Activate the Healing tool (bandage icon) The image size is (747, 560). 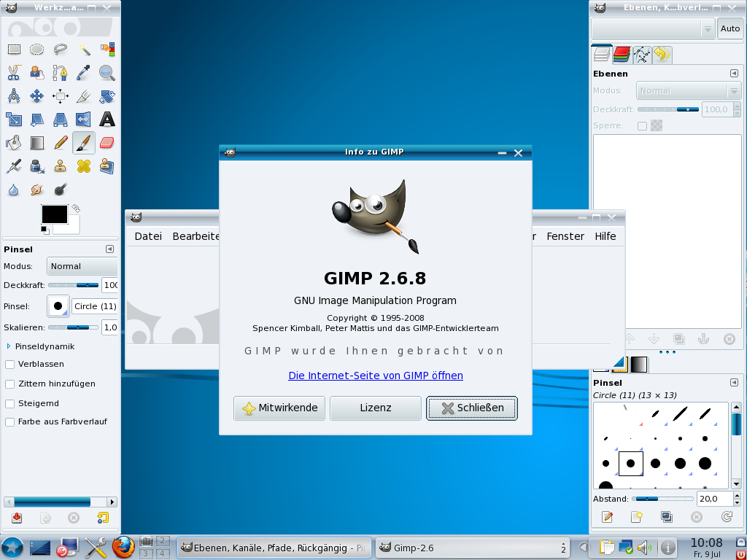click(x=85, y=166)
